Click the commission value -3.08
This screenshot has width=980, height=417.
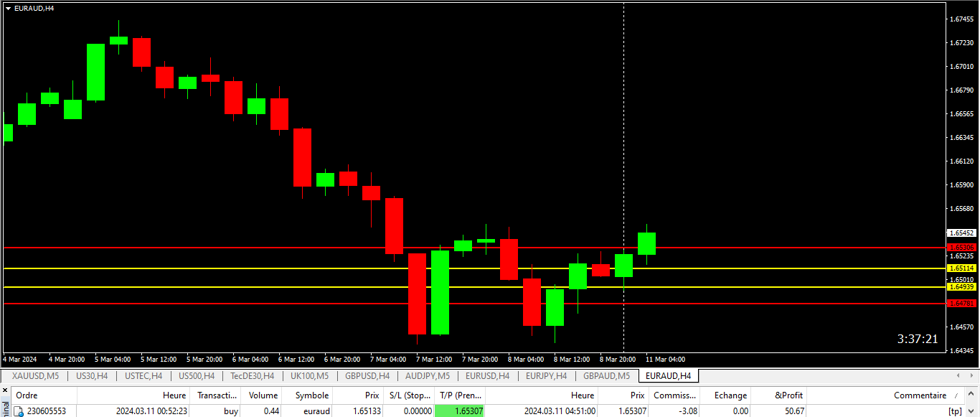687,411
